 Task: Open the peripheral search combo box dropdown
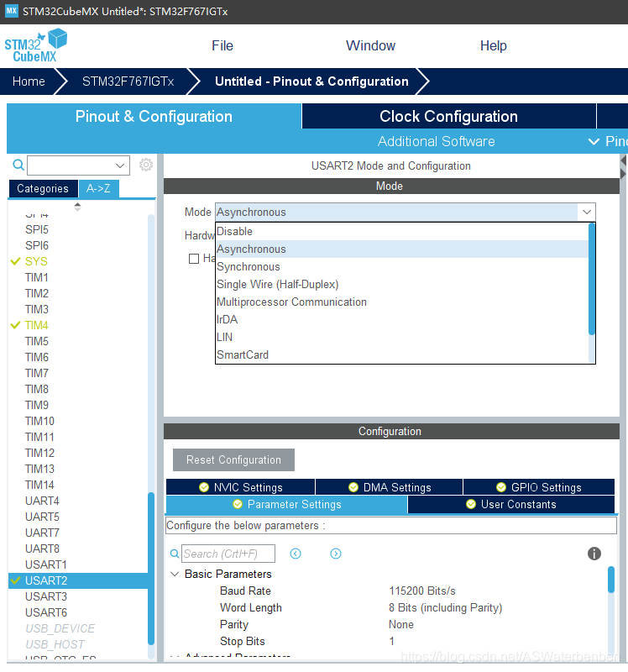click(x=120, y=165)
